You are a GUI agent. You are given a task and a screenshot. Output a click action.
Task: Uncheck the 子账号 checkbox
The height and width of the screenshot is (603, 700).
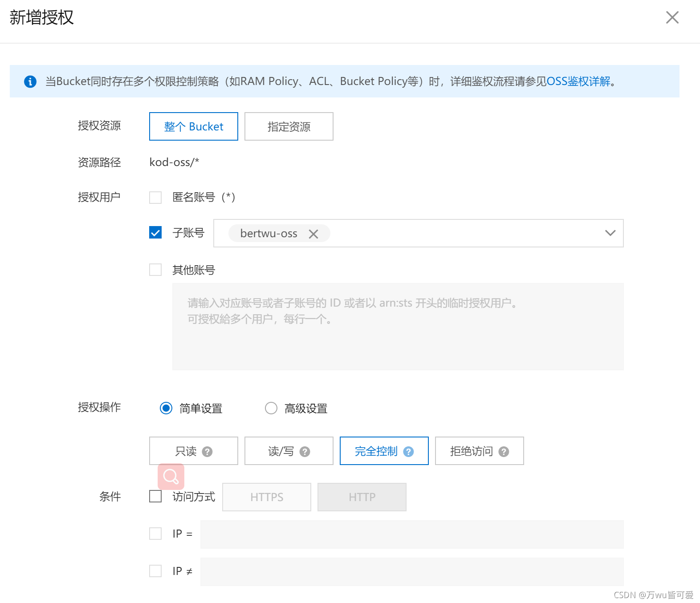point(155,232)
